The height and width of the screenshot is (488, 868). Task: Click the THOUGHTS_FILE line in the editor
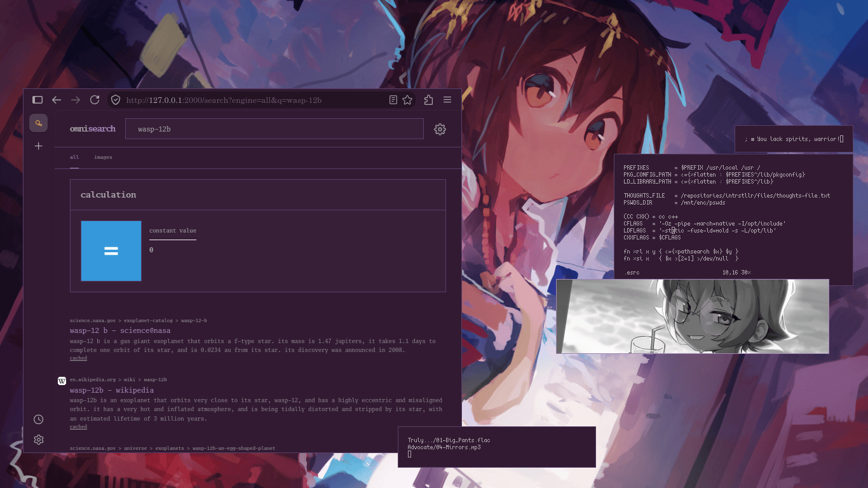[727, 196]
